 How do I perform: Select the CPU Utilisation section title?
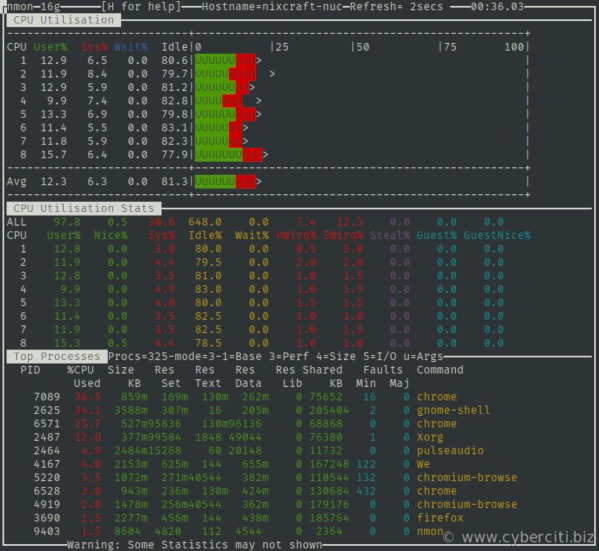click(x=64, y=20)
